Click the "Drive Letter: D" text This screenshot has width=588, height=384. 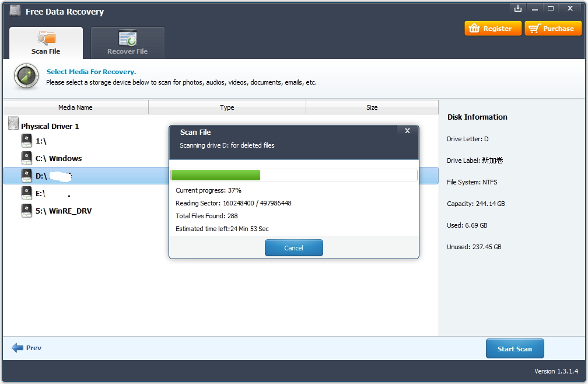click(x=468, y=139)
